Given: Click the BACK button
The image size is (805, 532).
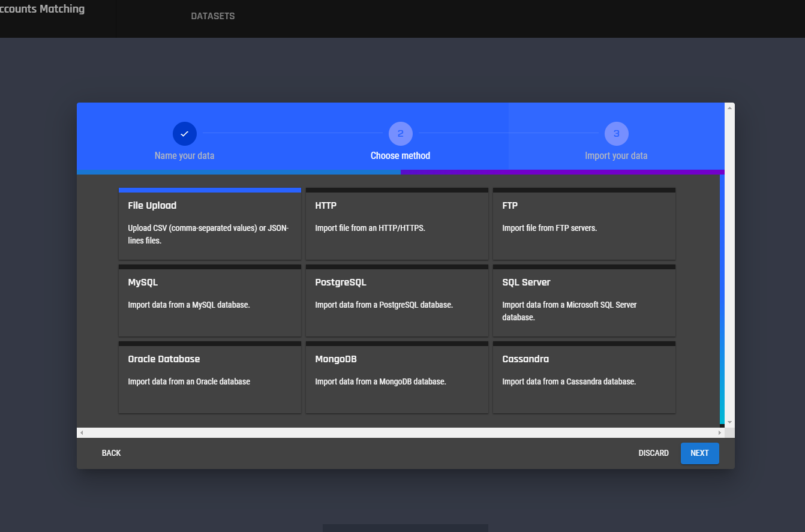Looking at the screenshot, I should (111, 453).
